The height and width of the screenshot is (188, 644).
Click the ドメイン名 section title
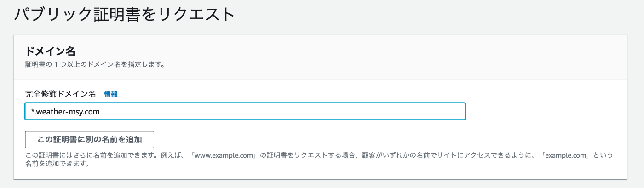click(50, 51)
